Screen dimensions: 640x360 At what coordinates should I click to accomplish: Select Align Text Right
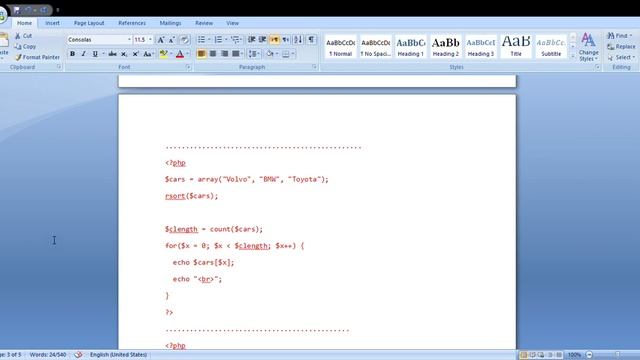pos(224,53)
